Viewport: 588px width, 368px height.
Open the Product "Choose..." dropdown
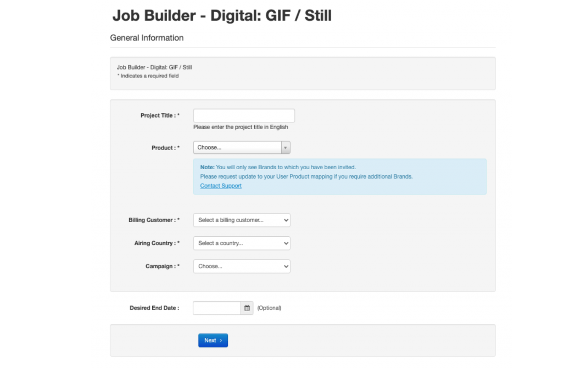242,148
